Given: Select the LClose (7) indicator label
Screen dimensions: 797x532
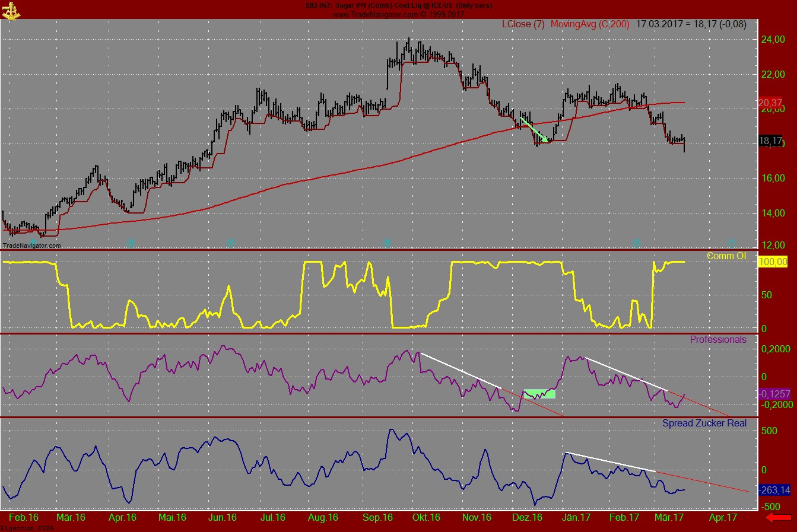Looking at the screenshot, I should click(523, 24).
